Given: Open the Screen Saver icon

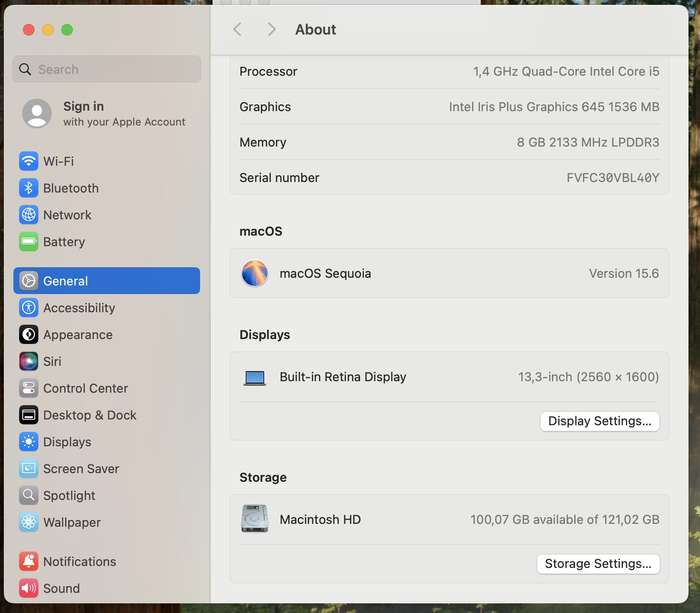Looking at the screenshot, I should [29, 468].
